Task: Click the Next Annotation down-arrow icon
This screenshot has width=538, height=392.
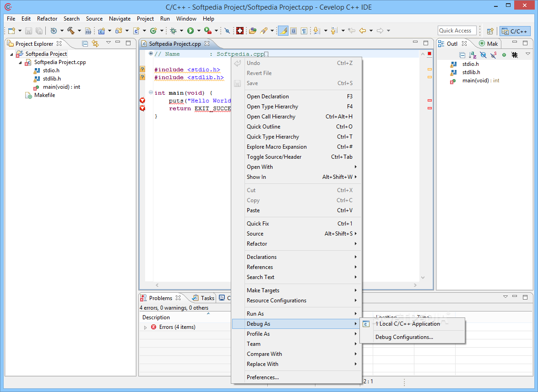Action: (x=317, y=31)
